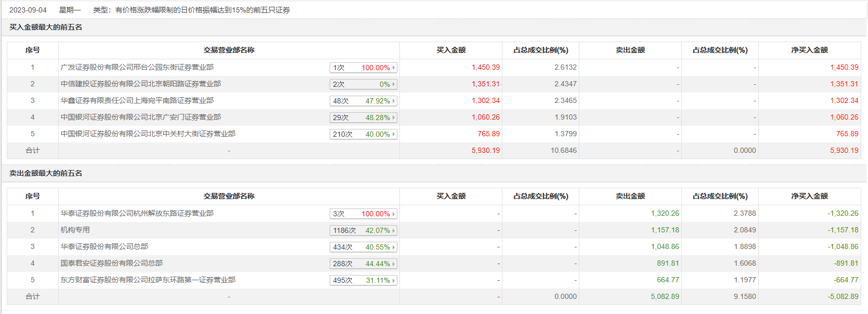Expand the 48次 47.92% badge
Screen dimensions: 868x314
363,101
